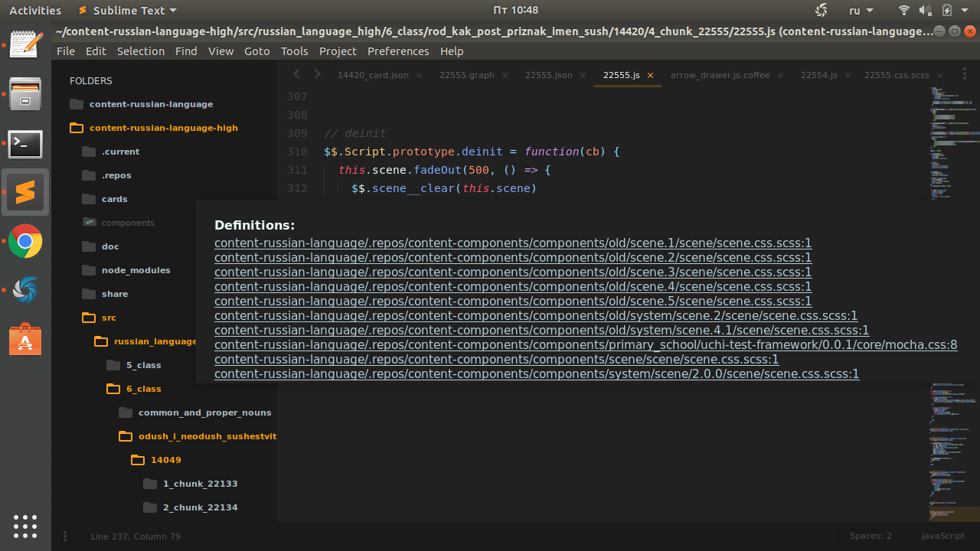Image resolution: width=980 pixels, height=551 pixels.
Task: Change indentation via Spaces: 2
Action: (871, 536)
